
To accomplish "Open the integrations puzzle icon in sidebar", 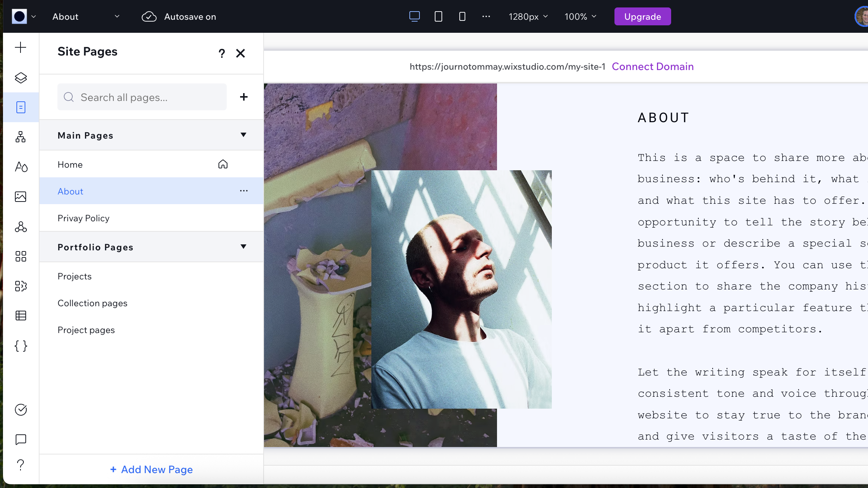I will point(21,286).
